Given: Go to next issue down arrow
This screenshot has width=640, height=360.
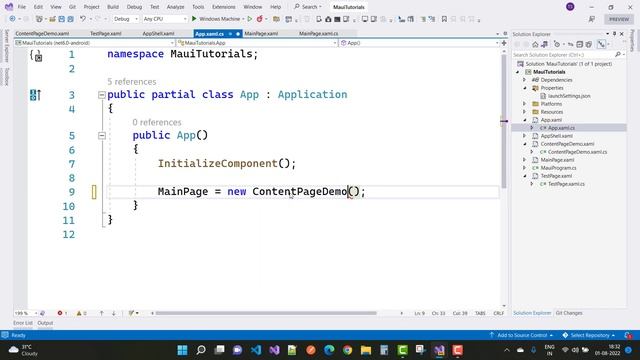Looking at the screenshot, I should [114, 313].
